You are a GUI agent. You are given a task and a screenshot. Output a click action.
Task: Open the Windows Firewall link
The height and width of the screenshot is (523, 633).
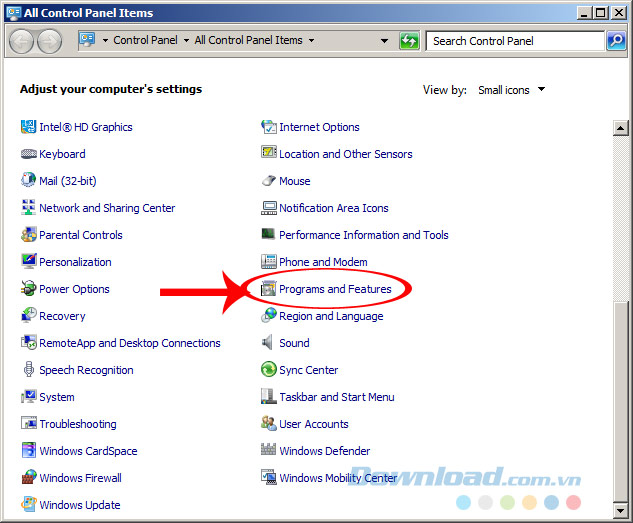click(80, 478)
